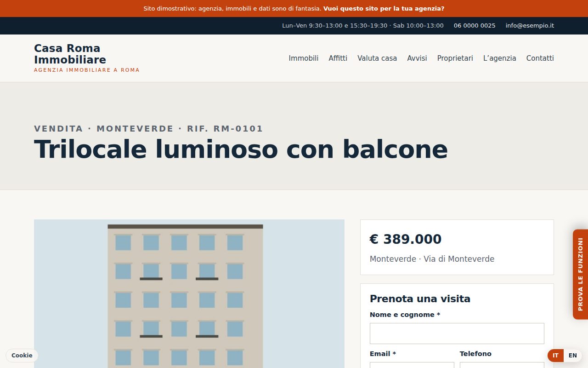Click the info@esempio.it email link
Image resolution: width=588 pixels, height=368 pixels.
[x=530, y=26]
